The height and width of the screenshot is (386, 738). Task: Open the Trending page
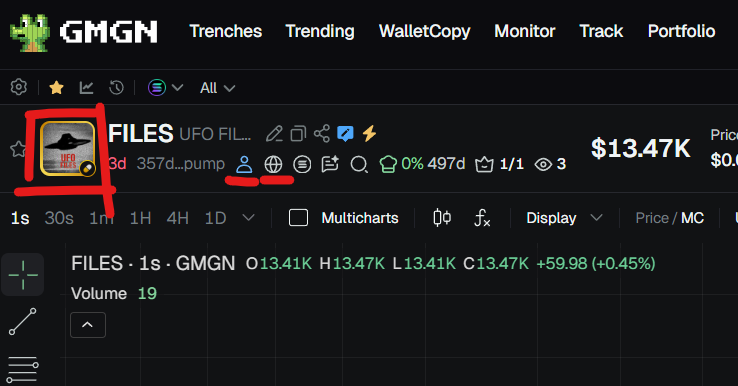coord(320,31)
